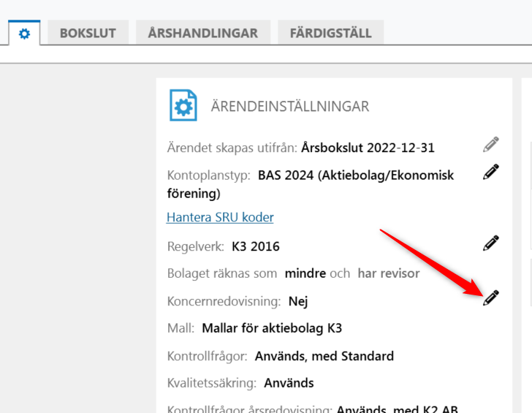
Task: Click Används, med Standard value
Action: point(324,356)
